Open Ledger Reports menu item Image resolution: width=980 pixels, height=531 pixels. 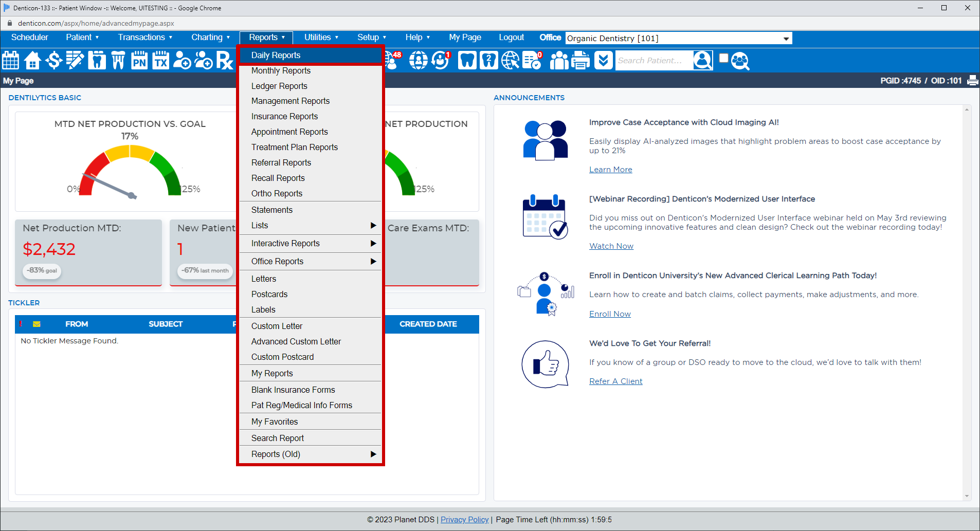click(310, 86)
